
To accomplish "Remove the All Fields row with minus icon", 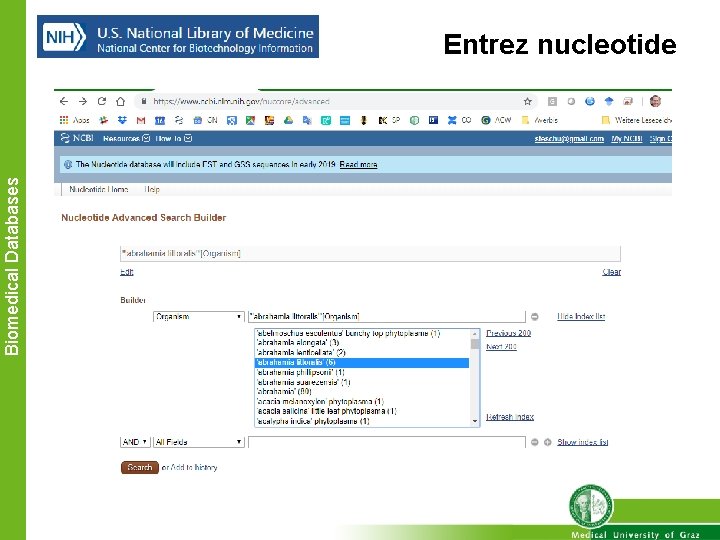I will (x=534, y=442).
